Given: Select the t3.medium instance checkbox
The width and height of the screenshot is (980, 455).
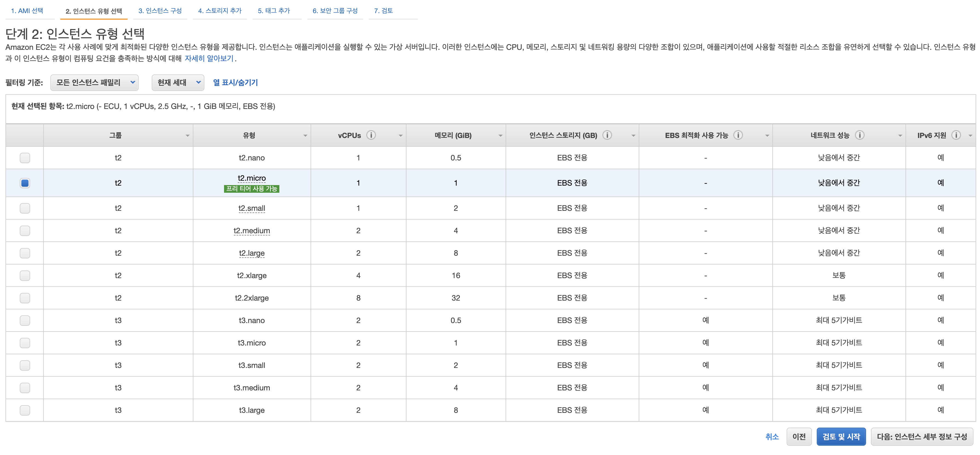Looking at the screenshot, I should 25,388.
